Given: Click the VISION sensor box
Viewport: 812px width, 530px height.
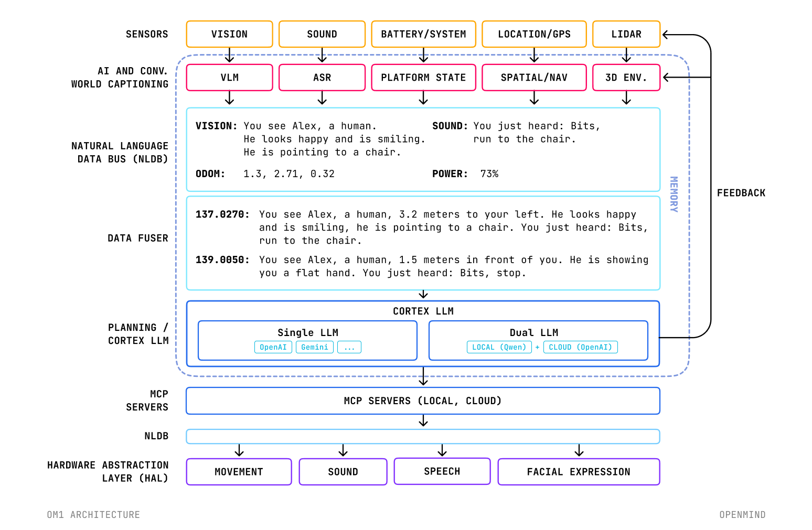Looking at the screenshot, I should (229, 34).
